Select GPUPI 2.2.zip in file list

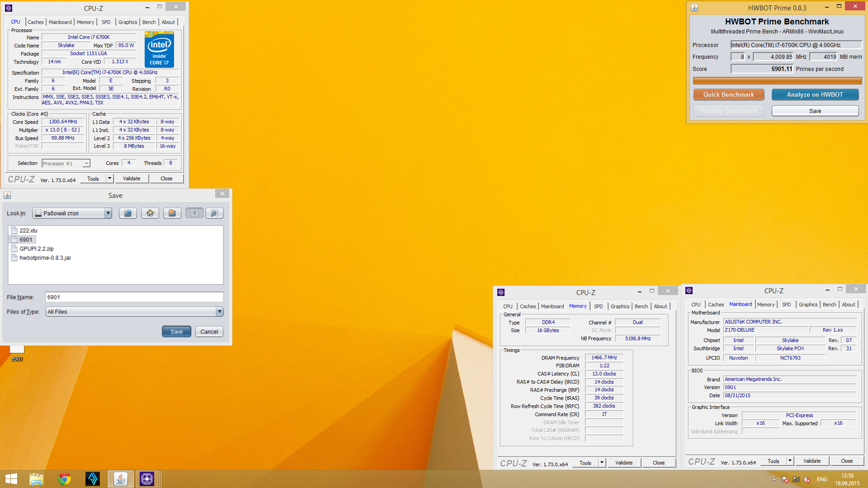point(32,249)
